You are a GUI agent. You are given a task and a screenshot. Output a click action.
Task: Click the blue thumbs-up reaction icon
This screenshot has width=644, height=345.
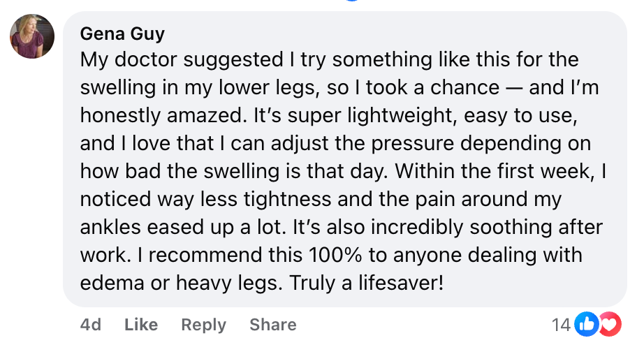pyautogui.click(x=587, y=323)
